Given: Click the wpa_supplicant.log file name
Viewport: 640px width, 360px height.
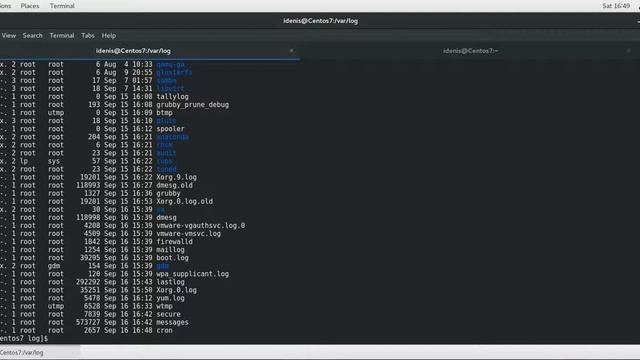Looking at the screenshot, I should (x=193, y=274).
